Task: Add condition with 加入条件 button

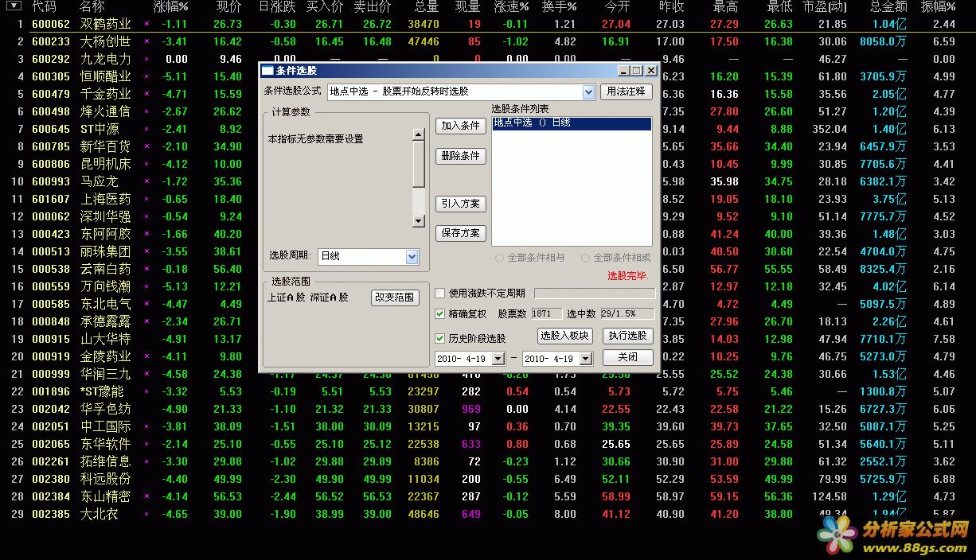Action: point(460,126)
